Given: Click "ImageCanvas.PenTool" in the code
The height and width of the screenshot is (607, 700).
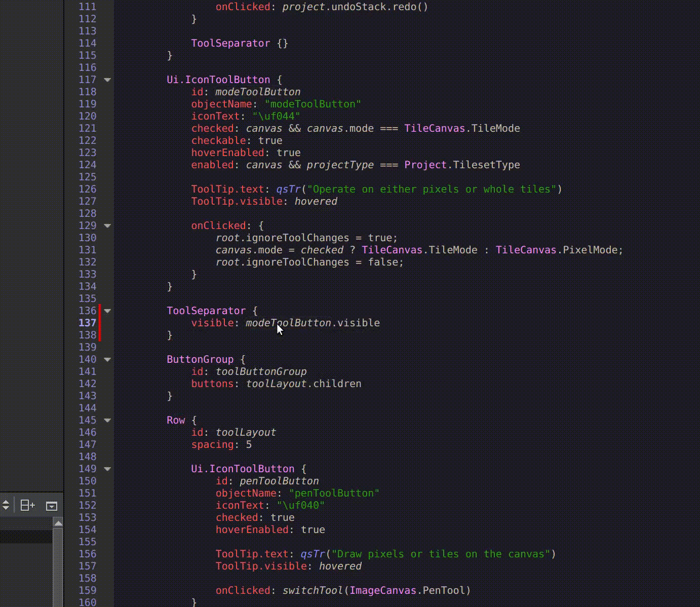Looking at the screenshot, I should (x=407, y=590).
